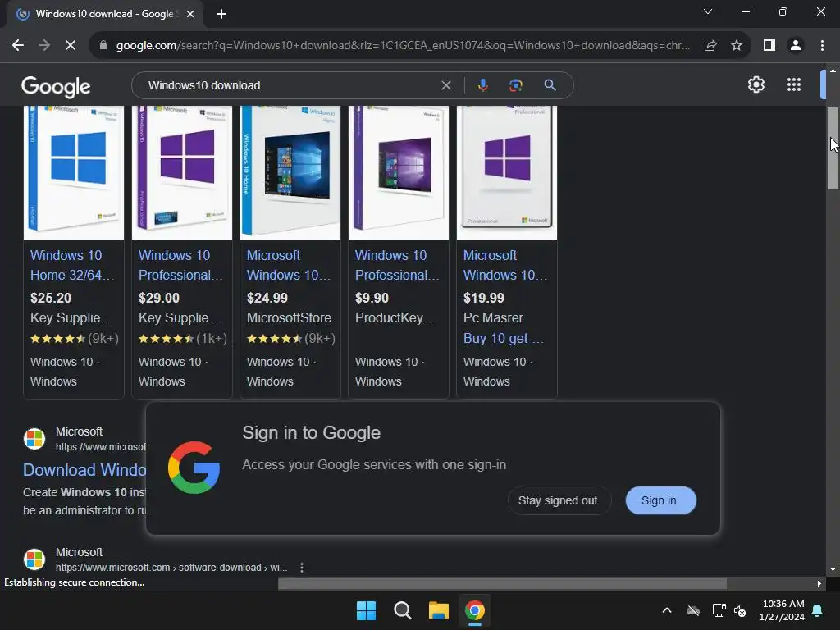
Task: Share this page icon in address bar
Action: [x=710, y=46]
